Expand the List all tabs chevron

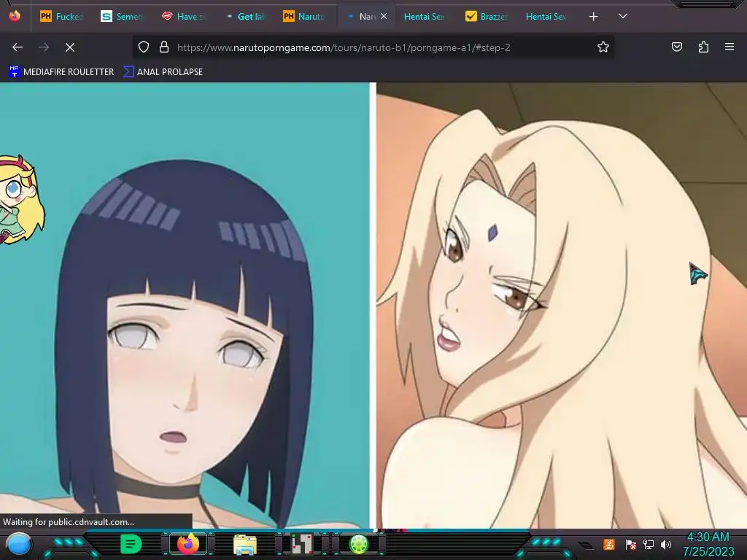623,16
